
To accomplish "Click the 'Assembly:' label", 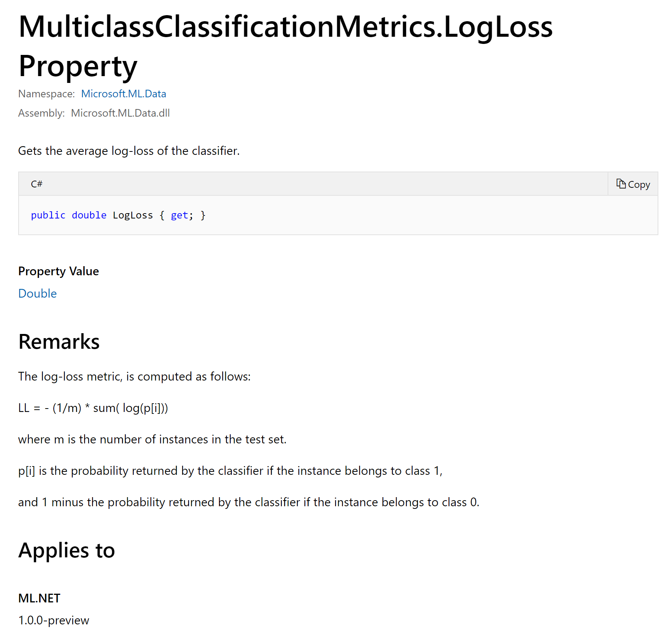I will point(42,113).
